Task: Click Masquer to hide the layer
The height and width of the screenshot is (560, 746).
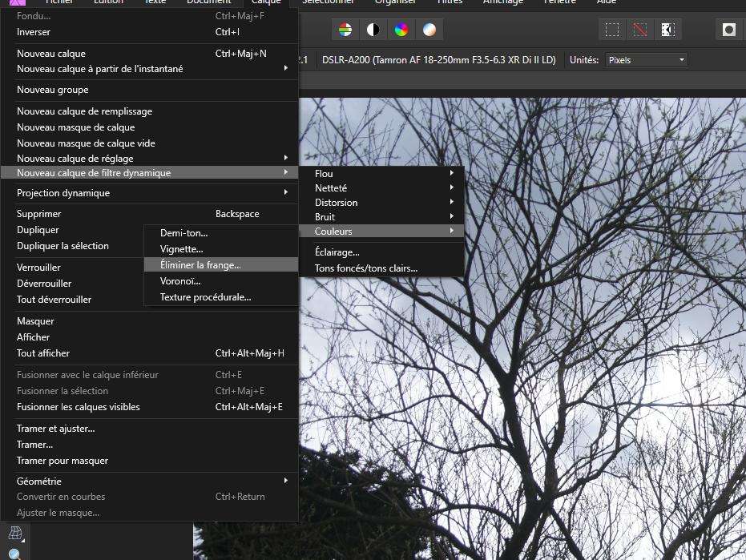Action: (150, 321)
